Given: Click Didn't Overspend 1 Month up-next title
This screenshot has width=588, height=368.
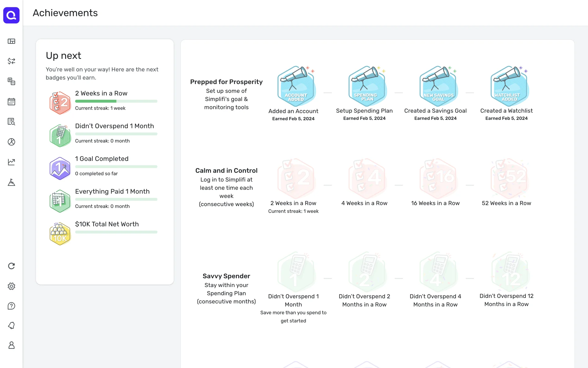Looking at the screenshot, I should coord(114,126).
